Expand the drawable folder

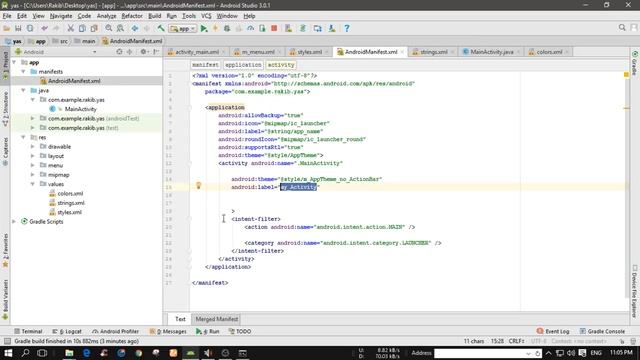tap(33, 147)
